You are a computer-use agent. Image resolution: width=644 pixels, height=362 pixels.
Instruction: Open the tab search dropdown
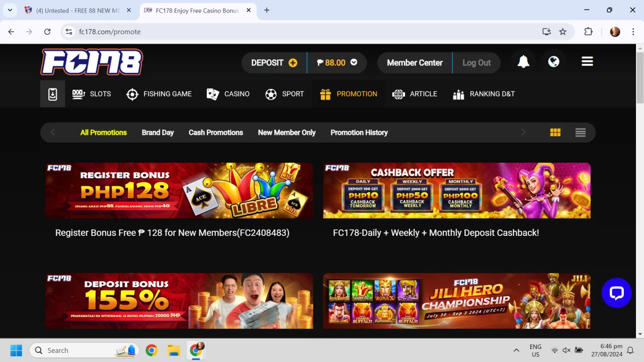(x=10, y=10)
